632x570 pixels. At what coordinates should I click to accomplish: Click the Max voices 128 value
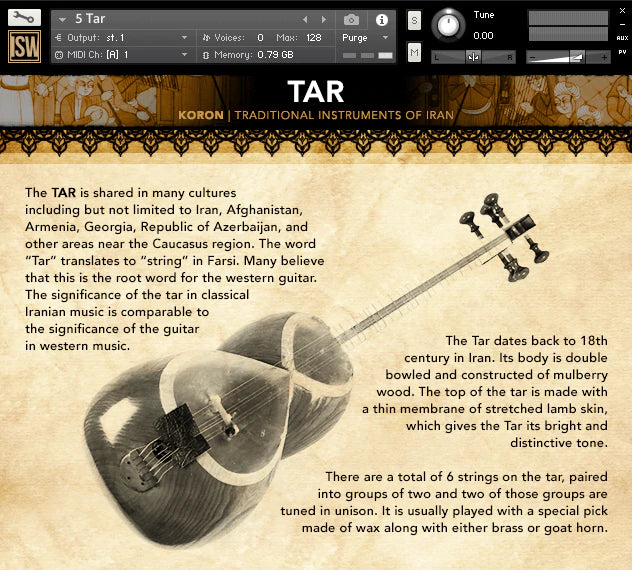click(314, 37)
